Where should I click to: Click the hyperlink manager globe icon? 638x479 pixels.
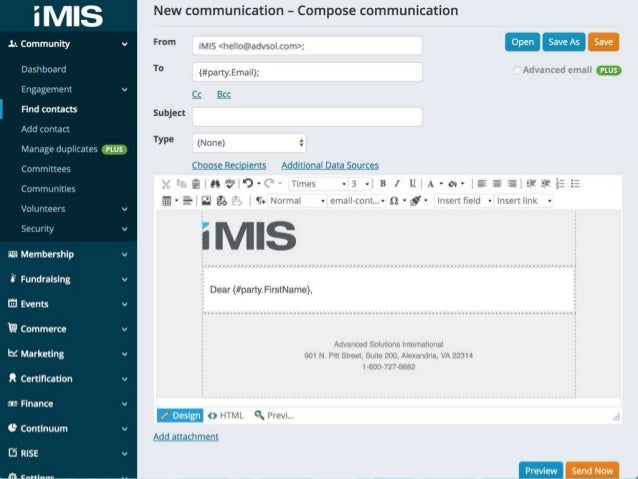[221, 201]
